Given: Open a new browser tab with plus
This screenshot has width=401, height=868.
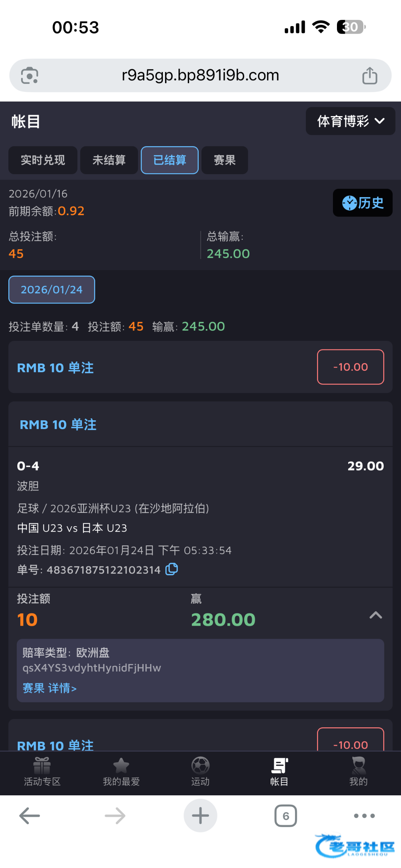Looking at the screenshot, I should (200, 816).
